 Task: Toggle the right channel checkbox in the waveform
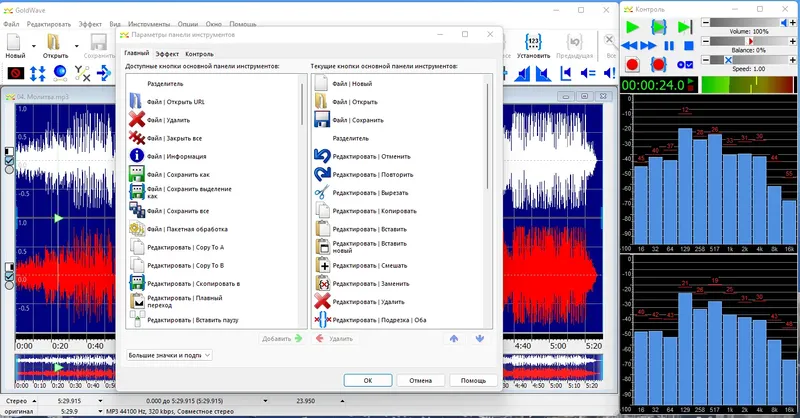tap(9, 276)
